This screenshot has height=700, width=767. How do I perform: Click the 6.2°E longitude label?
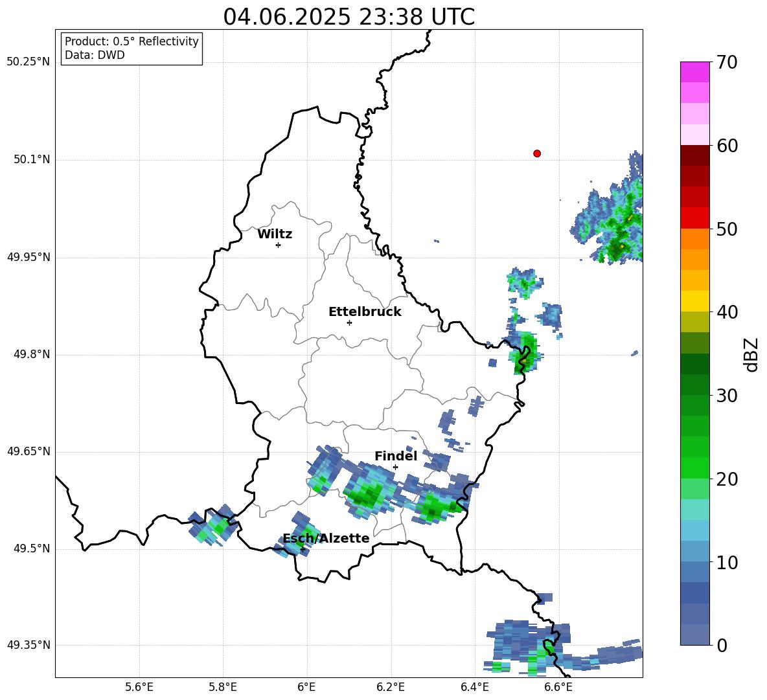click(x=391, y=687)
